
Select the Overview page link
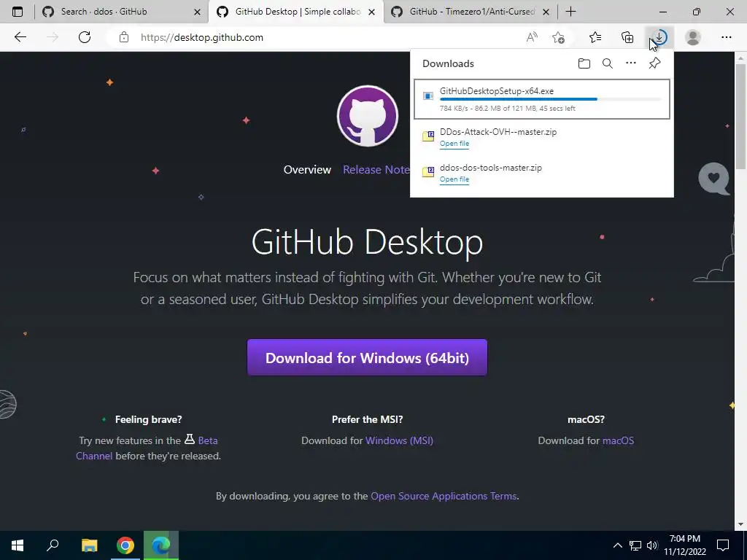point(307,169)
